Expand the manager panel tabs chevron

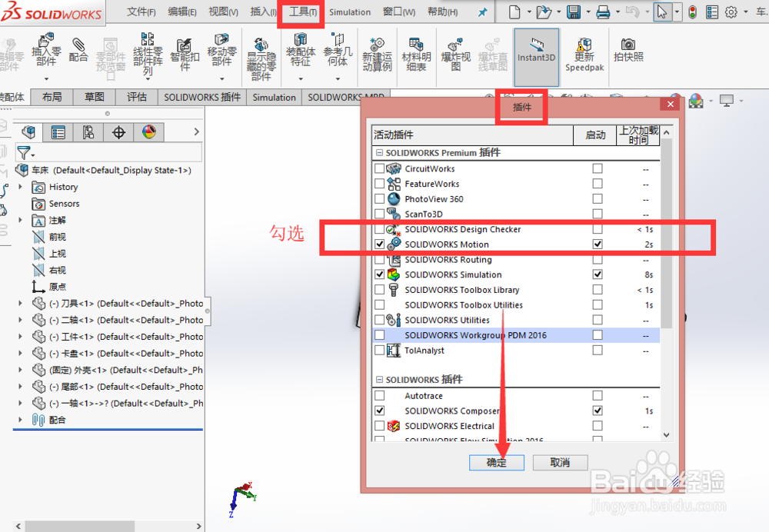[x=197, y=132]
